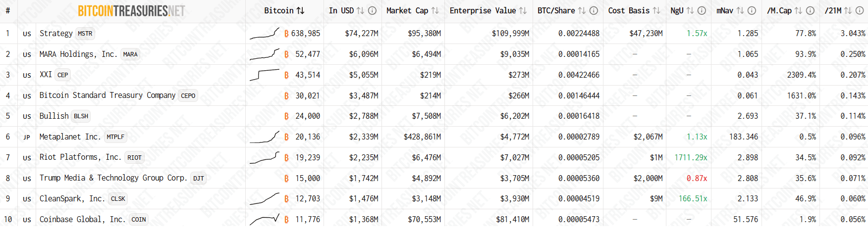Sort by Cost Basis arrows
This screenshot has width=868, height=234.
click(656, 10)
